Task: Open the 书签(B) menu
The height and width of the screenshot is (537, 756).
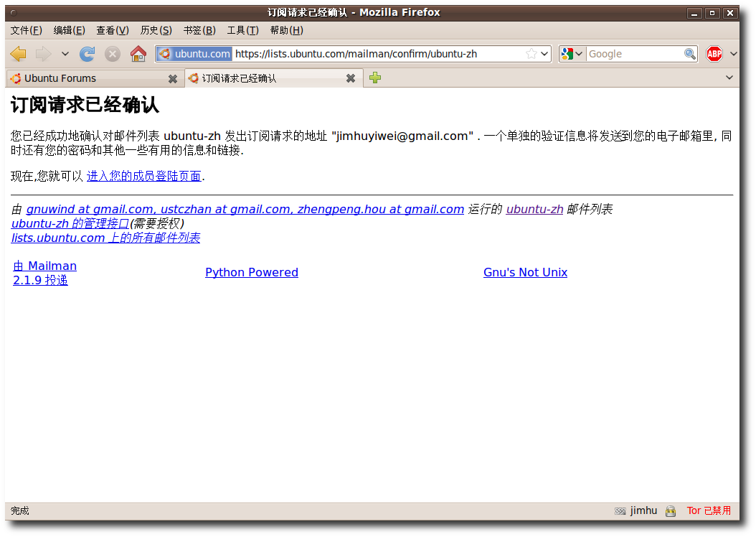Action: [199, 30]
